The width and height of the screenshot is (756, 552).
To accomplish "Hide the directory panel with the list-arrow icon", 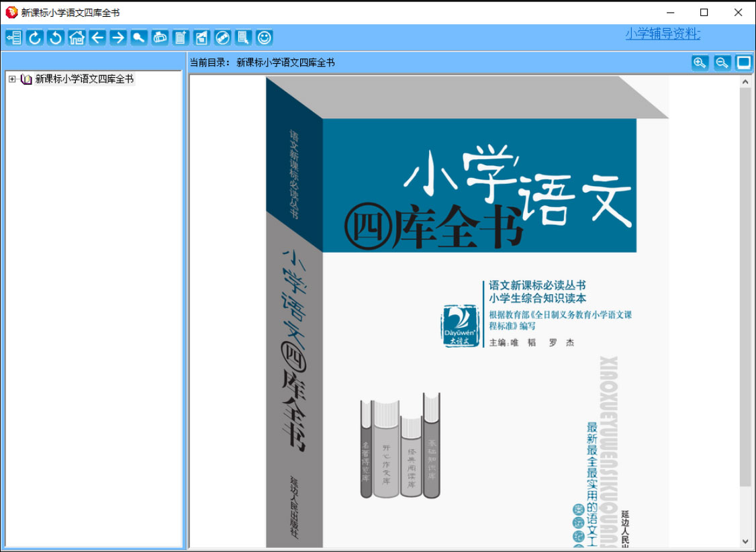I will (13, 38).
